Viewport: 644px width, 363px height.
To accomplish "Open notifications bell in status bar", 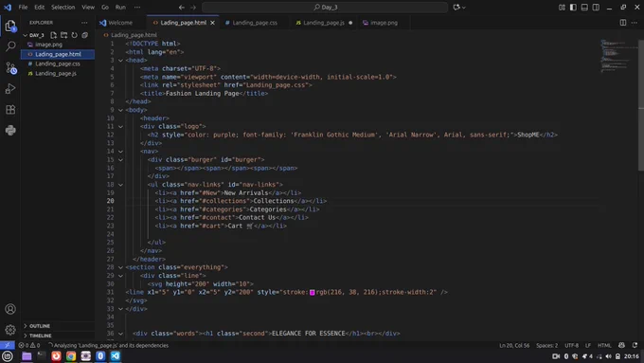I will 635,345.
